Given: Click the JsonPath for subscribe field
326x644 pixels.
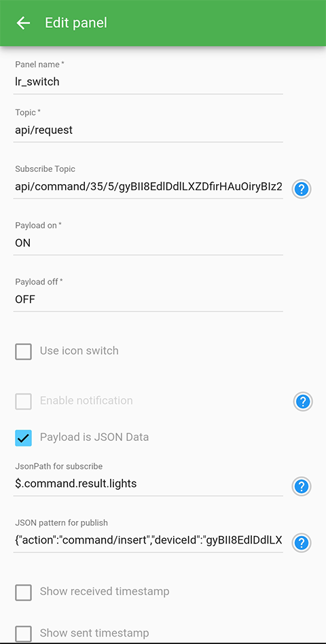Looking at the screenshot, I should pyautogui.click(x=148, y=484).
